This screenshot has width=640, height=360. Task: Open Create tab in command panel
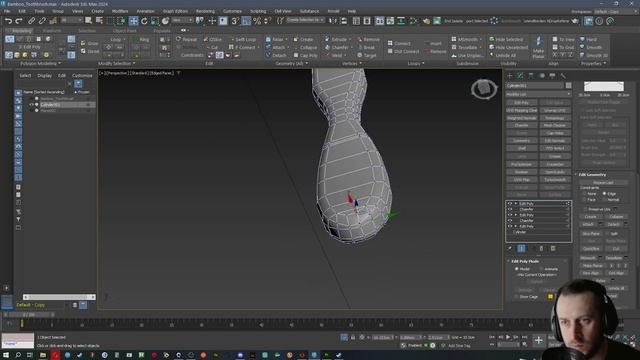509,76
